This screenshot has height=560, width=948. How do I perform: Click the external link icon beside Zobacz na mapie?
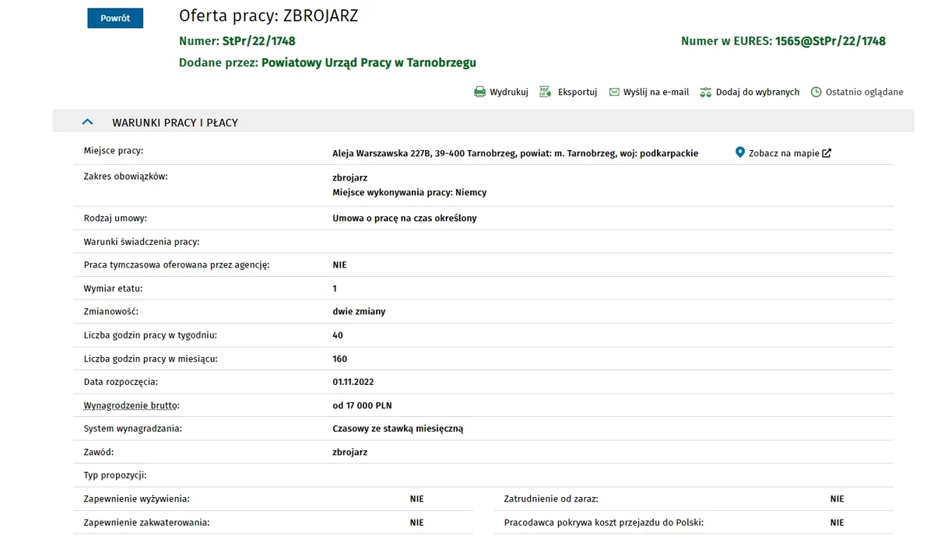pos(827,153)
